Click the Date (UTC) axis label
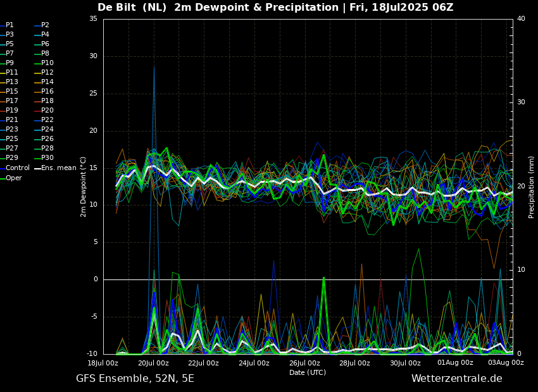 coord(308,372)
